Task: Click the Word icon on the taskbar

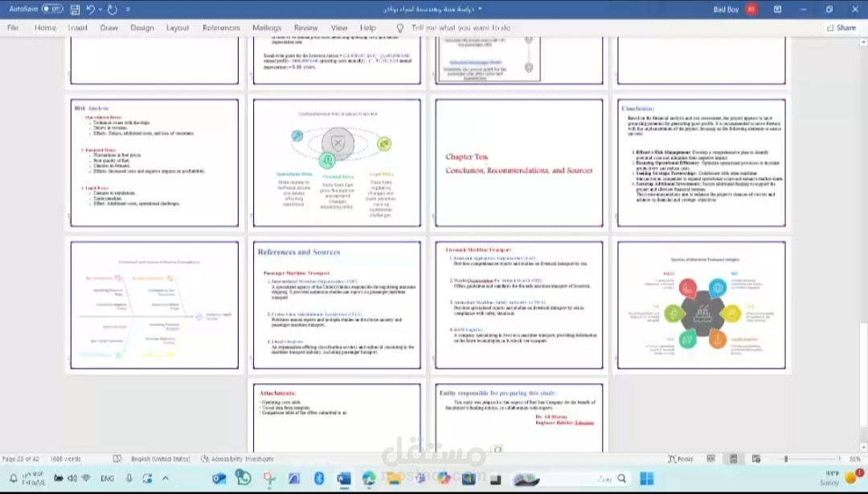Action: coord(344,479)
